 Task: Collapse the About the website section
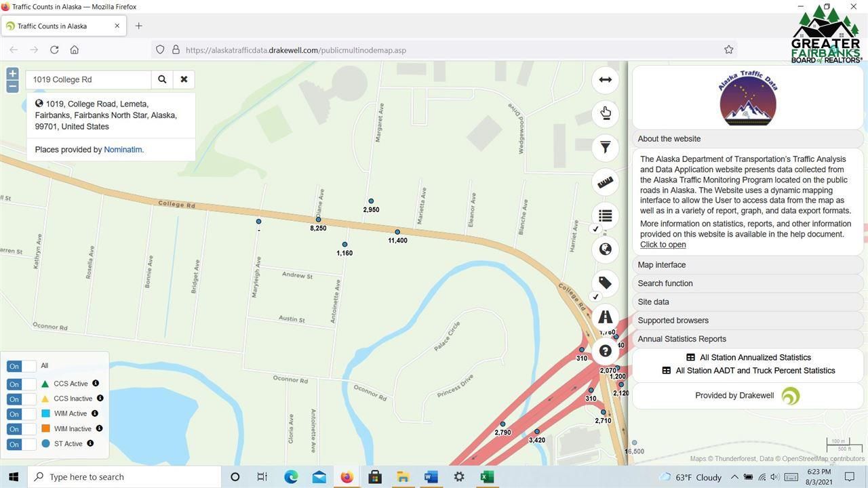tap(747, 138)
